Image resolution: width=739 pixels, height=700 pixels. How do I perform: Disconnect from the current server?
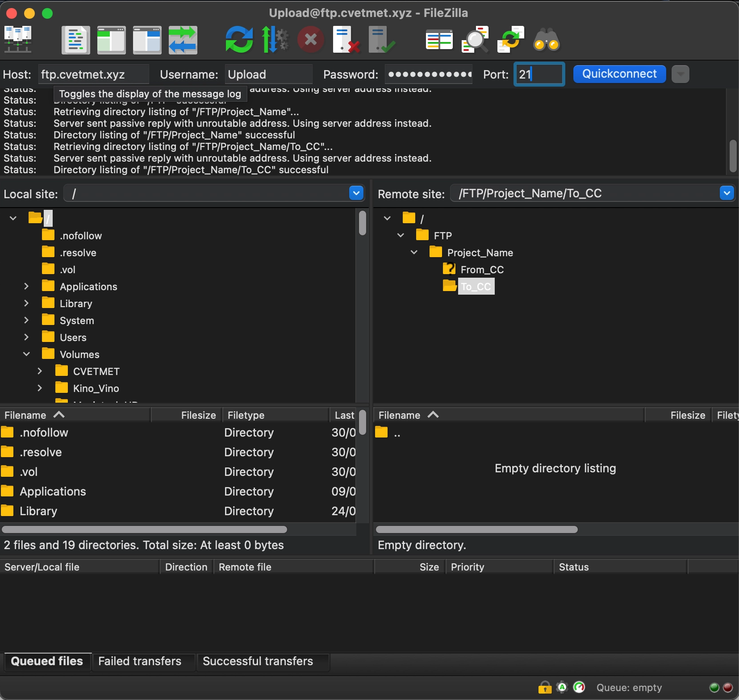(347, 40)
